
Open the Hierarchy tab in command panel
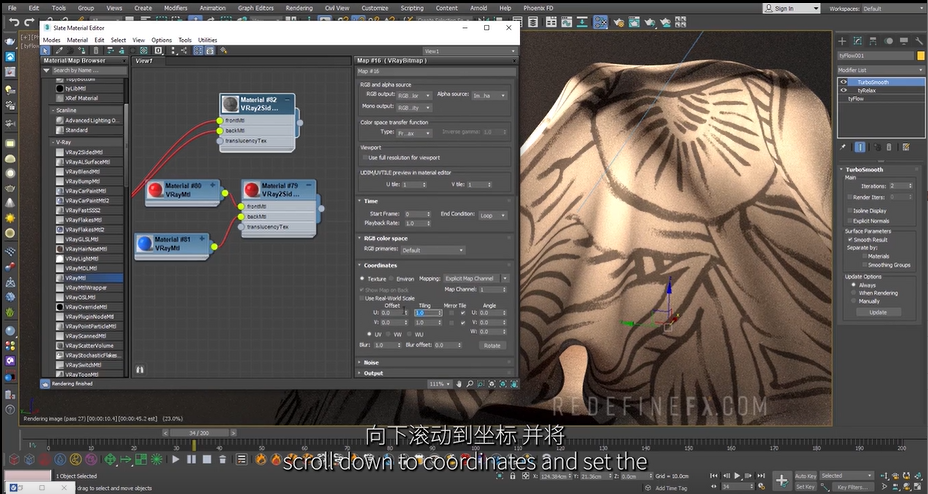click(873, 41)
